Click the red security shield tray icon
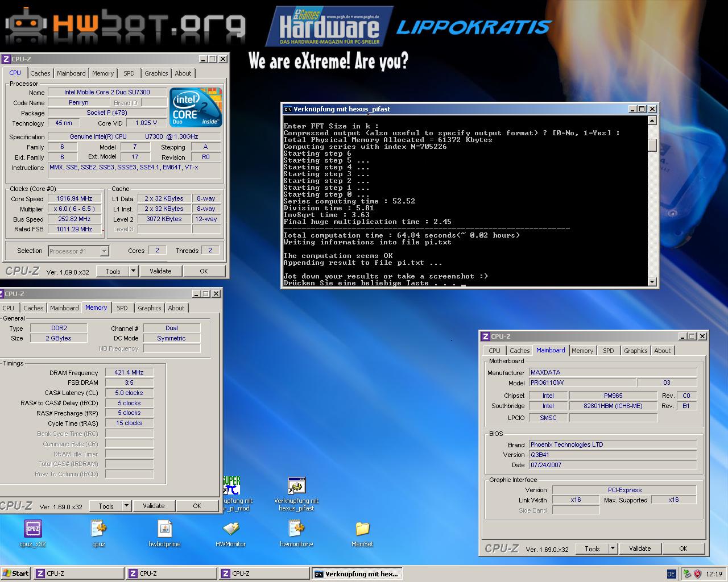This screenshot has width=728, height=582. point(697,574)
